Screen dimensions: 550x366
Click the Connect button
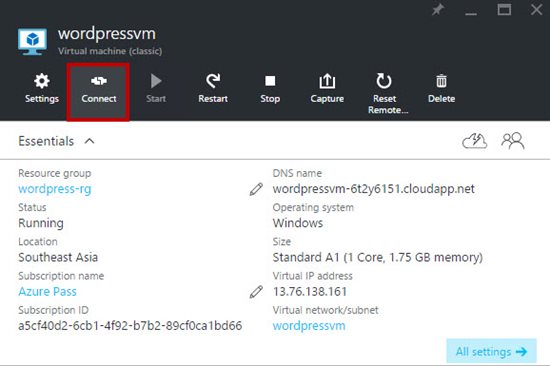(x=99, y=92)
